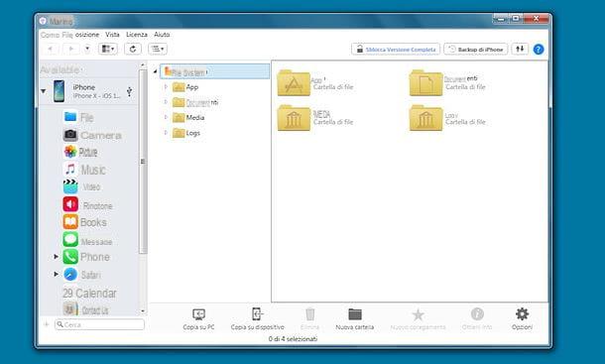
Task: Click Sblocca Versione Completa button
Action: coord(396,49)
